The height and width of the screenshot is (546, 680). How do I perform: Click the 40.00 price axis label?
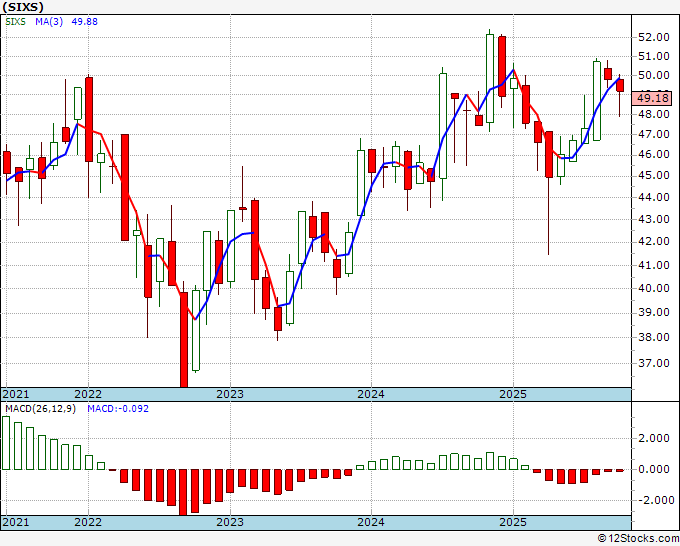point(654,288)
